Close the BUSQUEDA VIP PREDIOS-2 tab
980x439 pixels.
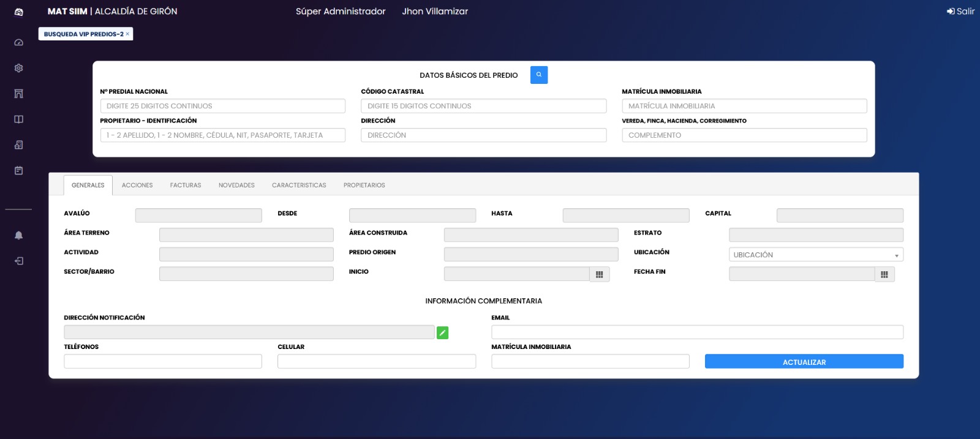(127, 34)
